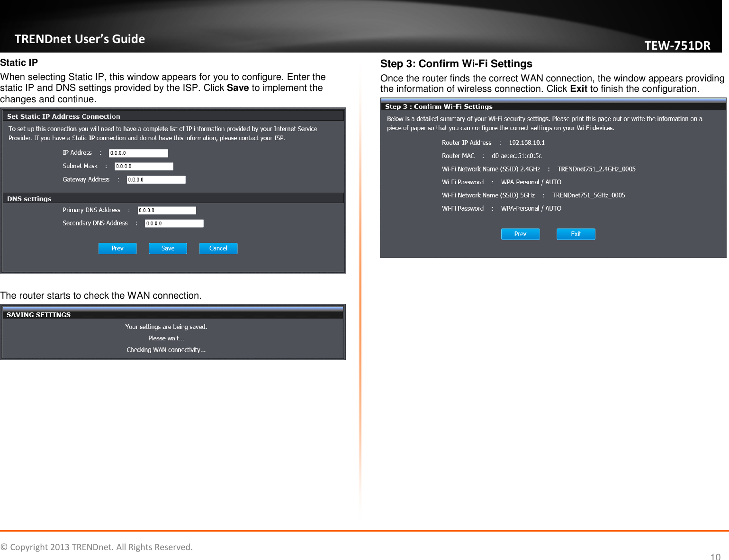Screen dimensions: 729x560
Task: Click the Step 3: Confirm Wi-Fi Settings heading
Action: coord(456,64)
